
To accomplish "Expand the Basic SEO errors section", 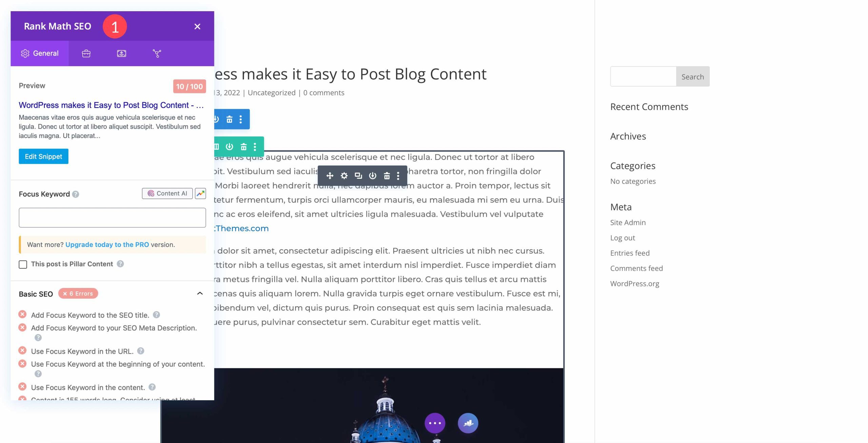I will [x=200, y=293].
